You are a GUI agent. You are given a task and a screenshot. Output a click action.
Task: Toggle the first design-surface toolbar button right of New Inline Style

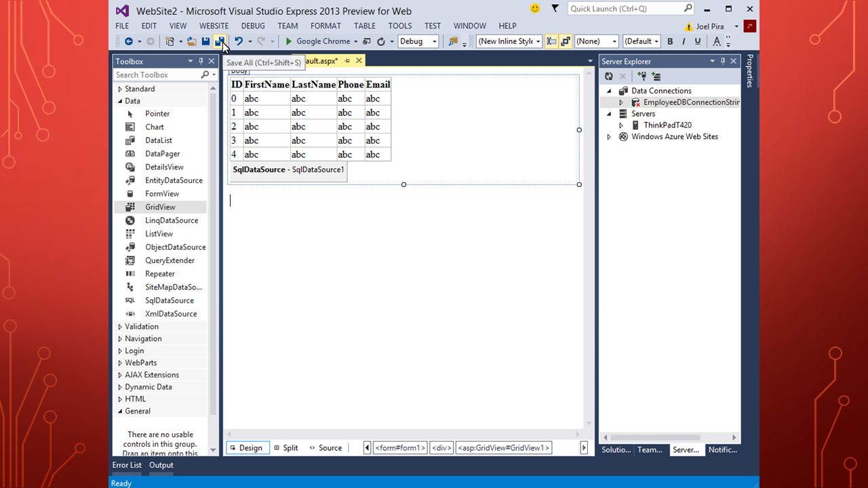click(x=551, y=41)
